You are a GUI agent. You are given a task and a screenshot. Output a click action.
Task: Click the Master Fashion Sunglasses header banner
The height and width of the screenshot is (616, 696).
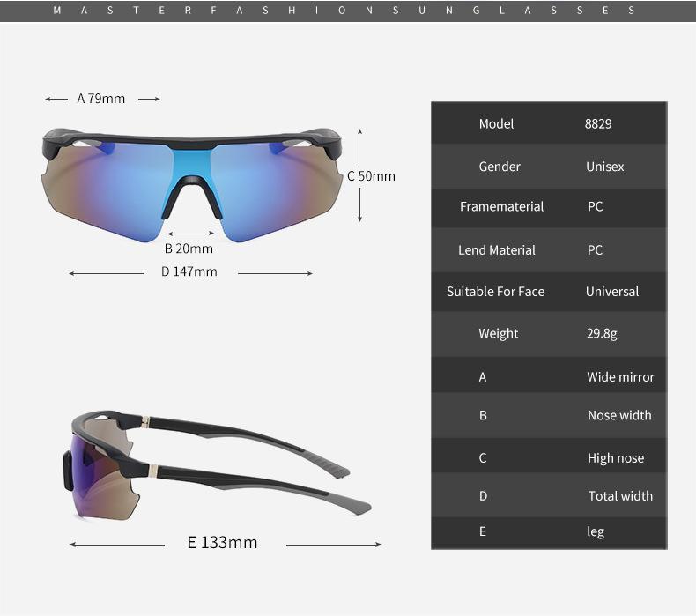(347, 11)
